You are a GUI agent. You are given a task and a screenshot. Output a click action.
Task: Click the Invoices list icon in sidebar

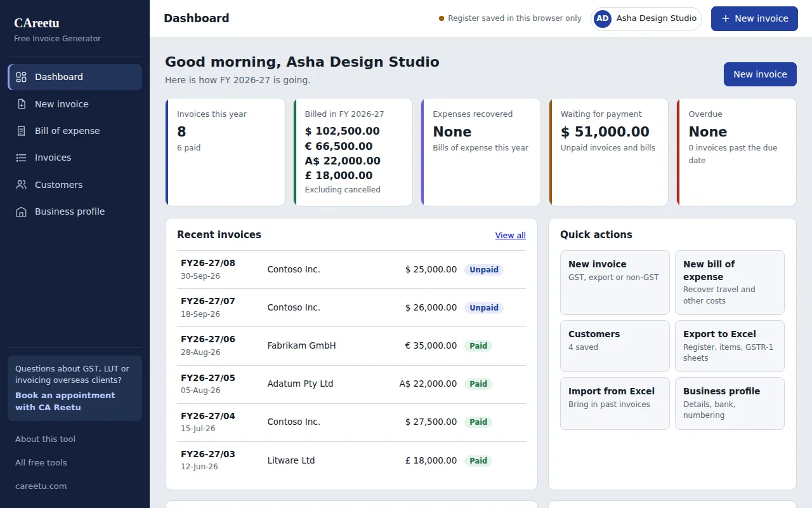(22, 157)
